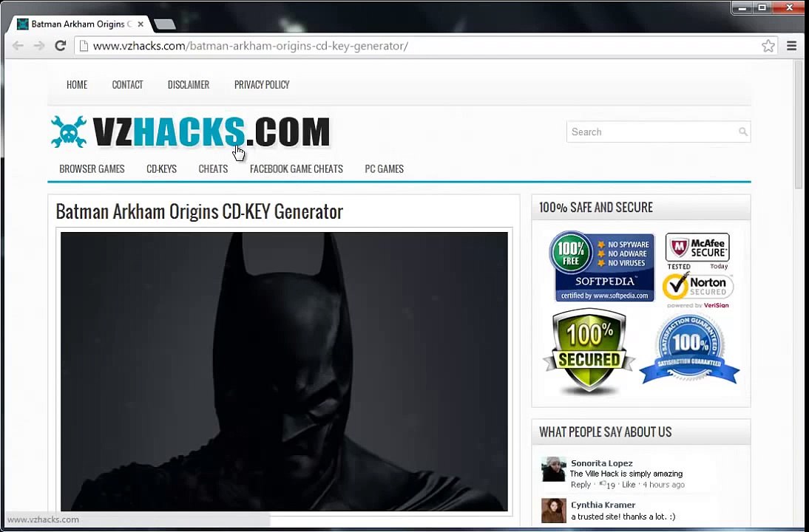This screenshot has width=809, height=532.
Task: Click the 100% SAFE AND SECURE heading
Action: point(596,207)
